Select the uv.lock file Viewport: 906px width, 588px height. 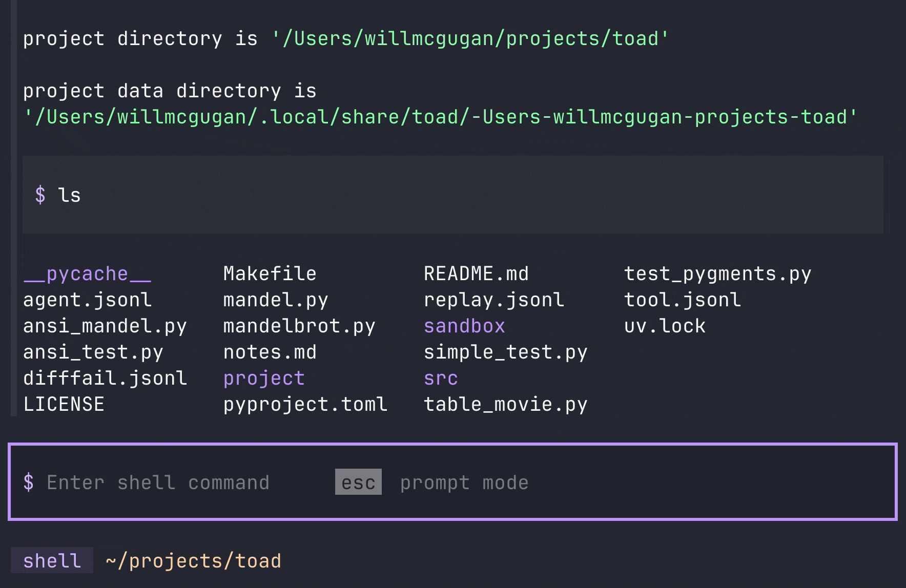pyautogui.click(x=665, y=326)
